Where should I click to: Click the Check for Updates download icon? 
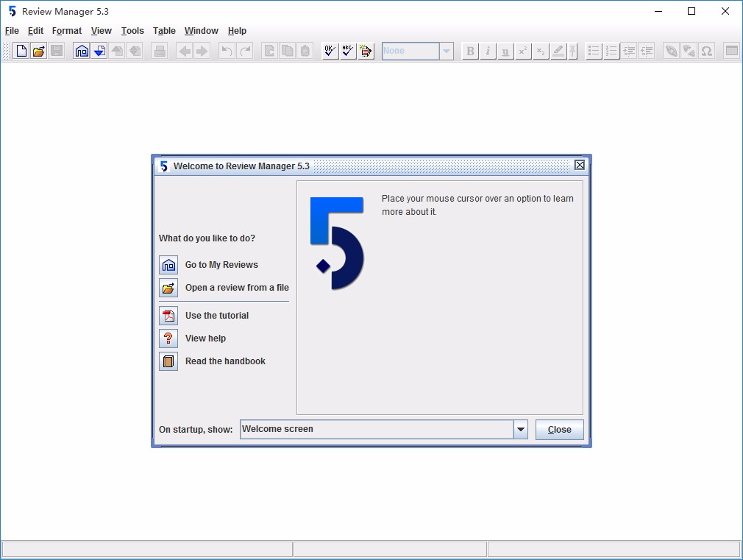tap(99, 51)
